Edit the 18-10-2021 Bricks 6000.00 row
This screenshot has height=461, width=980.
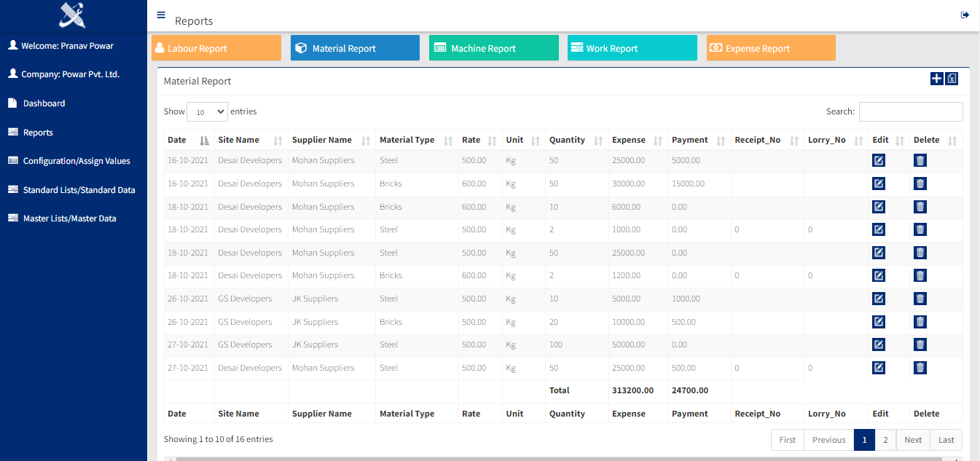point(879,207)
